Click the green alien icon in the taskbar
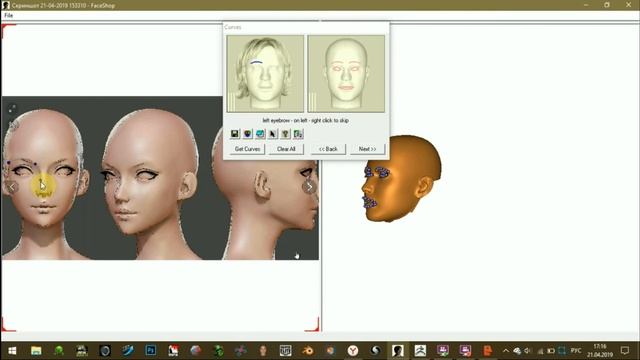The image size is (640, 360). point(59,351)
